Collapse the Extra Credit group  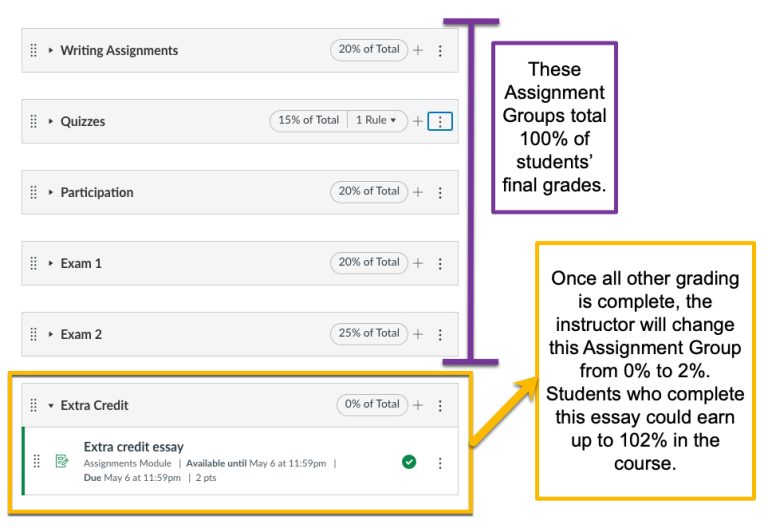pyautogui.click(x=51, y=406)
